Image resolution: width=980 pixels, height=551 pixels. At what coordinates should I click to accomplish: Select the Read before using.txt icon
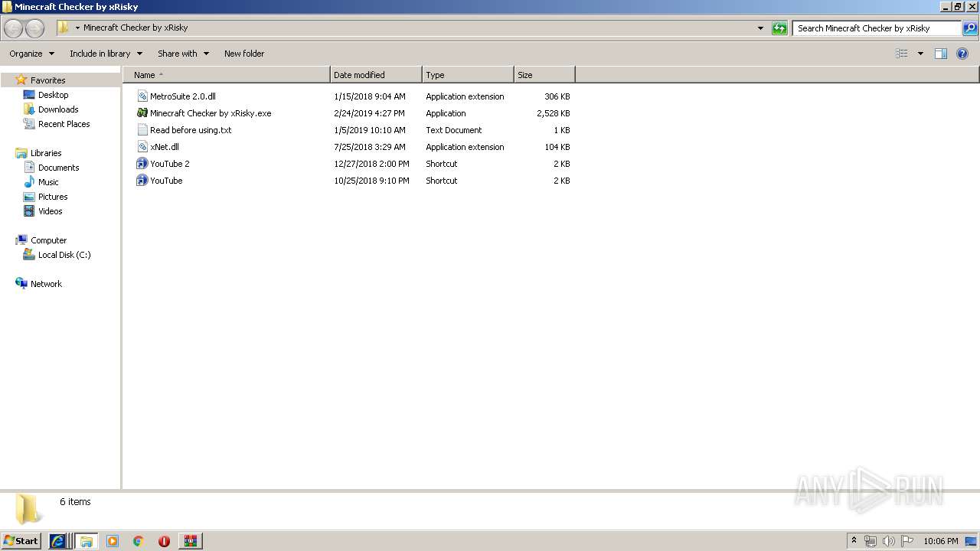142,130
